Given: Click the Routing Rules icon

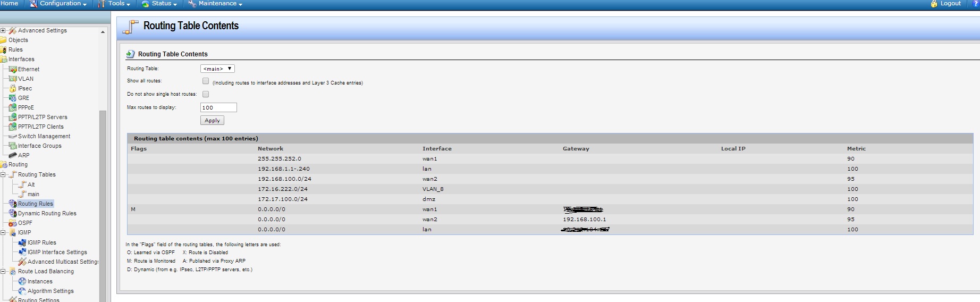Looking at the screenshot, I should pos(13,204).
